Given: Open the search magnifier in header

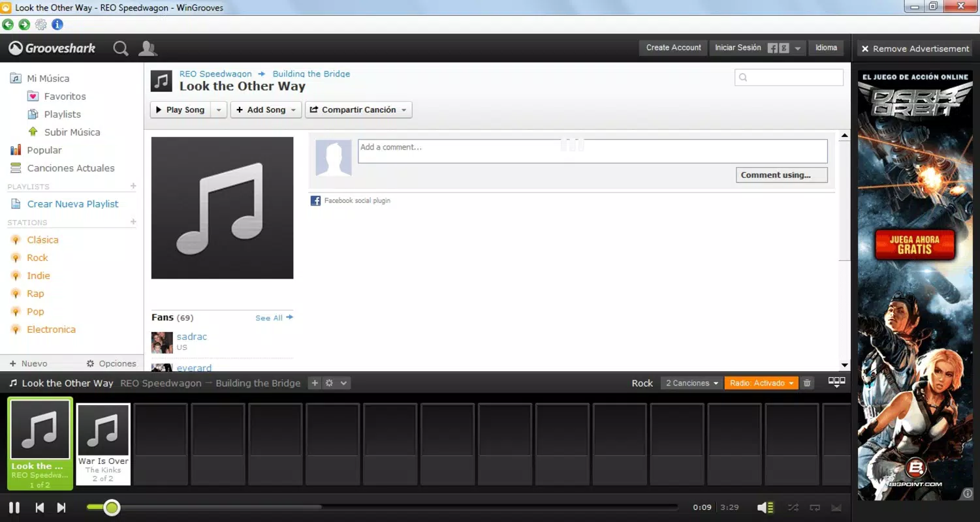Looking at the screenshot, I should (121, 48).
